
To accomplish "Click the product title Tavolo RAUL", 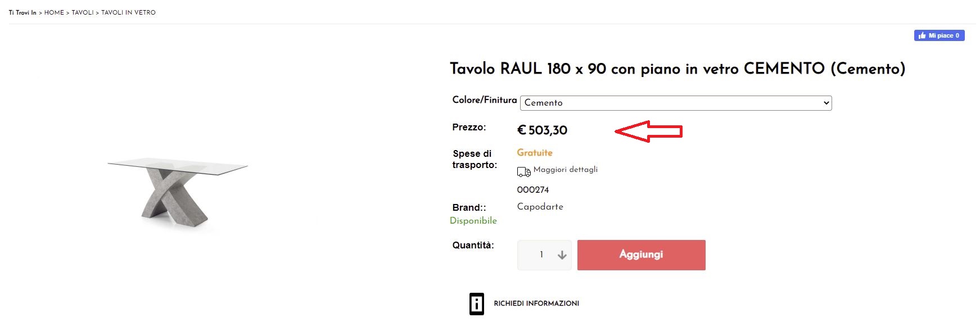I will pyautogui.click(x=677, y=69).
